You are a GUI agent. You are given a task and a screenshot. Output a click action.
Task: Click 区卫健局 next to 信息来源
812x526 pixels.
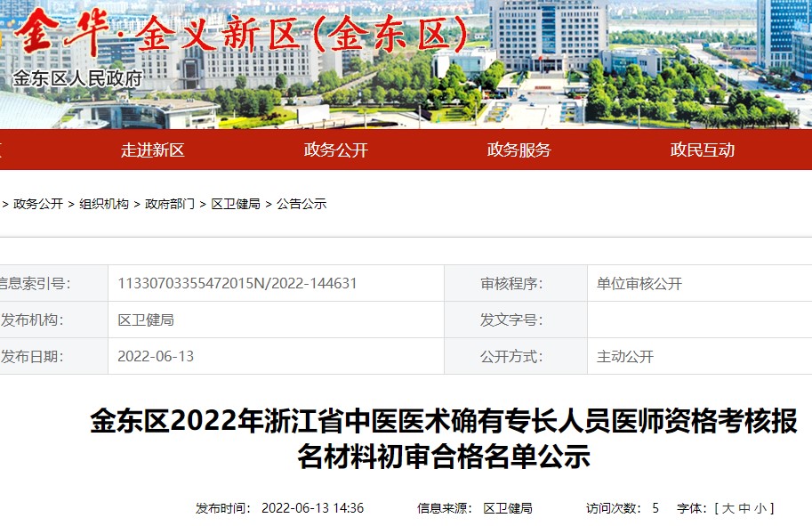(508, 508)
